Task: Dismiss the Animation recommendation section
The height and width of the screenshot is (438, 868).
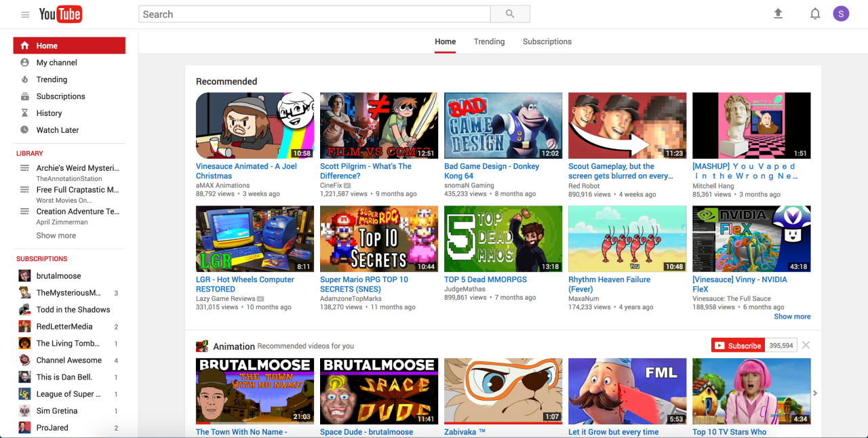Action: pos(806,345)
